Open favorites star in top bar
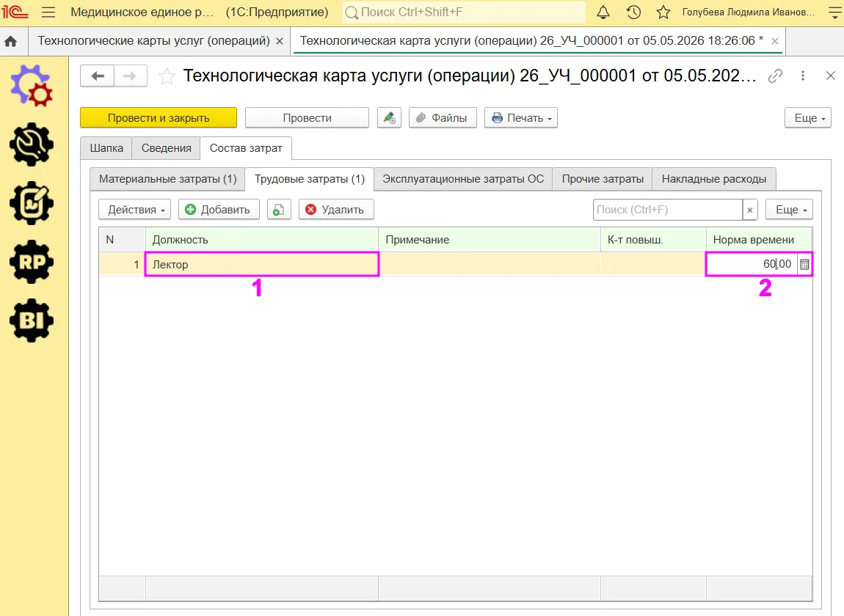This screenshot has height=616, width=844. 663,12
